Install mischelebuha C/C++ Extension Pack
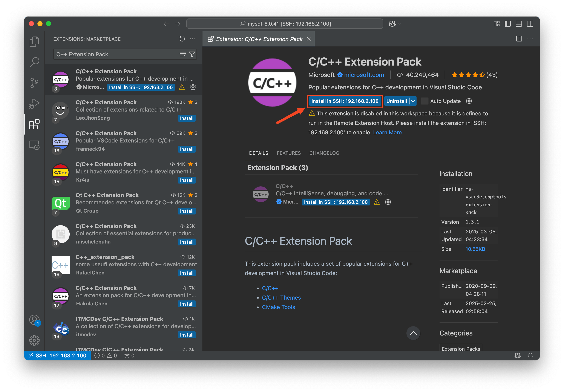 pos(186,242)
